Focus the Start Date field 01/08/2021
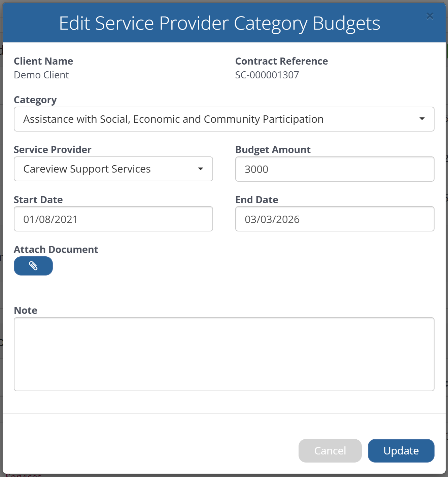Viewport: 448px width, 477px height. [x=113, y=219]
